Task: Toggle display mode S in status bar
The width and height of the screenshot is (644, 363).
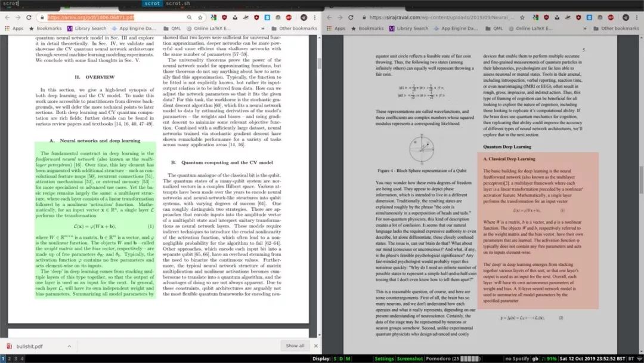Action: coord(335,359)
